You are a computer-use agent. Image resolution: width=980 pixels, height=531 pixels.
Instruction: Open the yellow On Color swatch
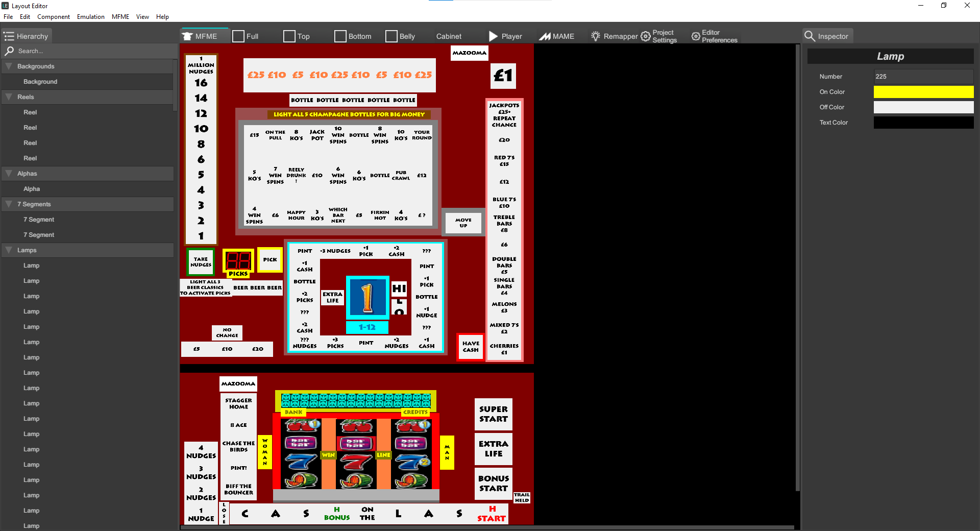point(923,92)
